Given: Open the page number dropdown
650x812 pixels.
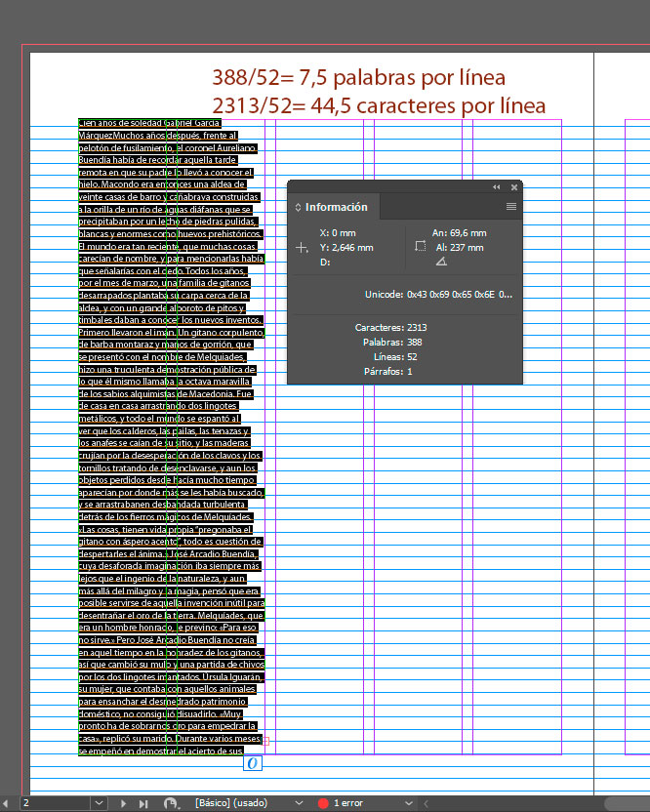Looking at the screenshot, I should pos(99,803).
